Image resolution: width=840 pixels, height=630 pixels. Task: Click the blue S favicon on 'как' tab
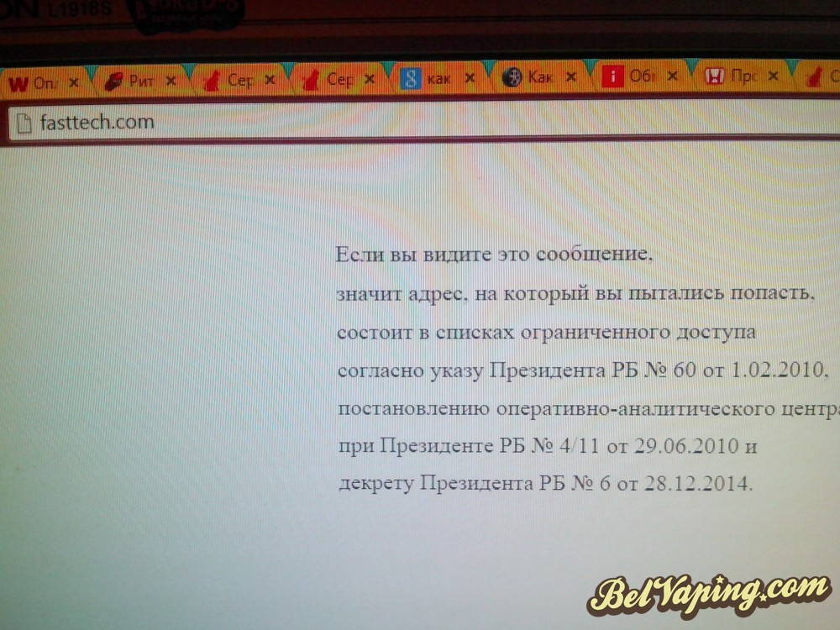pos(411,79)
